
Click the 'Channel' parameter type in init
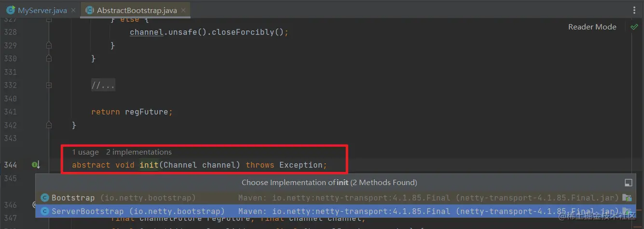point(180,165)
